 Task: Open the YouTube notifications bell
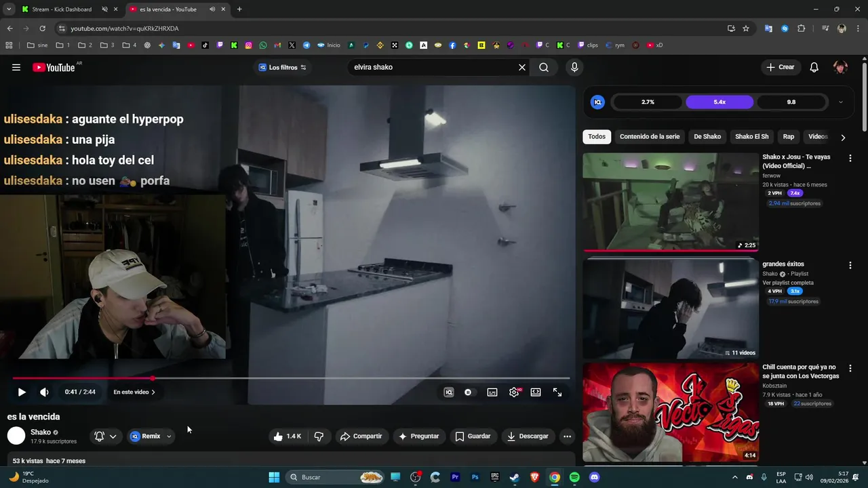pos(814,67)
